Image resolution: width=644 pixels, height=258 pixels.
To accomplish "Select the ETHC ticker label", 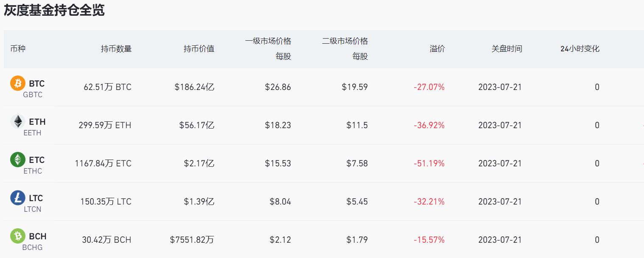I will 33,171.
